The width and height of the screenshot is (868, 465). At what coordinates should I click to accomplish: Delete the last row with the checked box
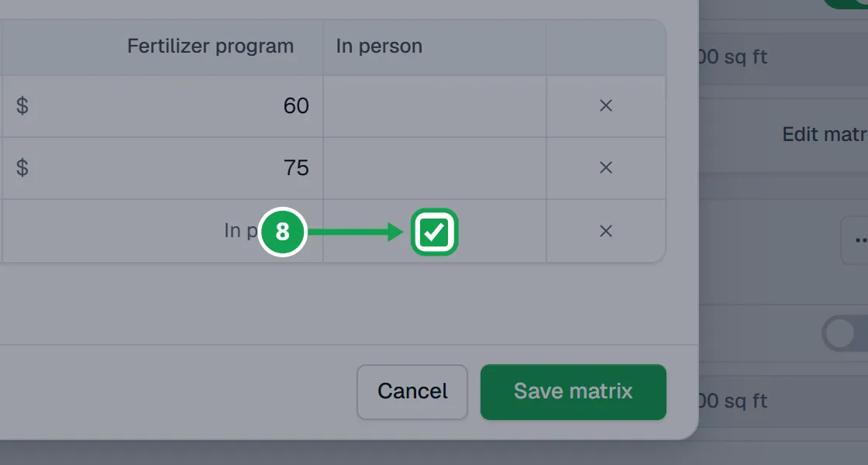tap(605, 231)
